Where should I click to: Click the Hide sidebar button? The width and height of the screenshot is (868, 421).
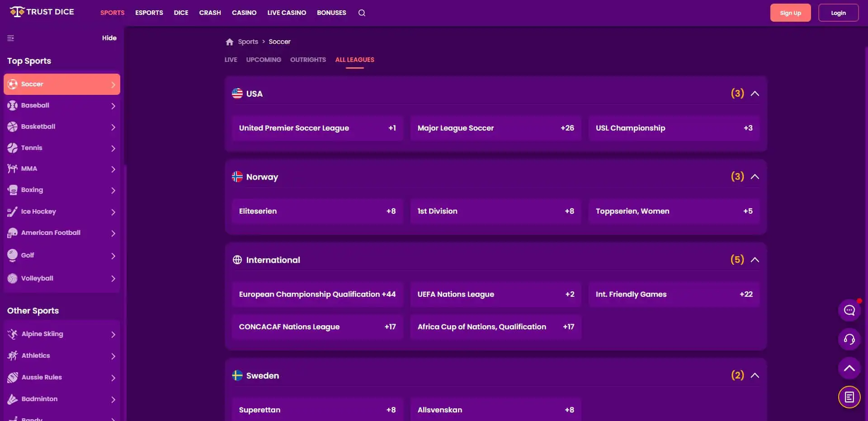tap(109, 38)
